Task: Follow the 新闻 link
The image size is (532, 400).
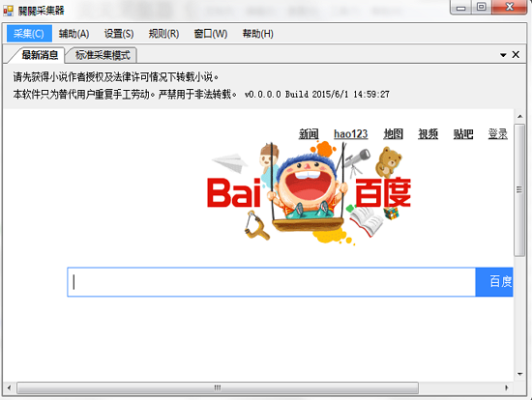Action: [309, 134]
